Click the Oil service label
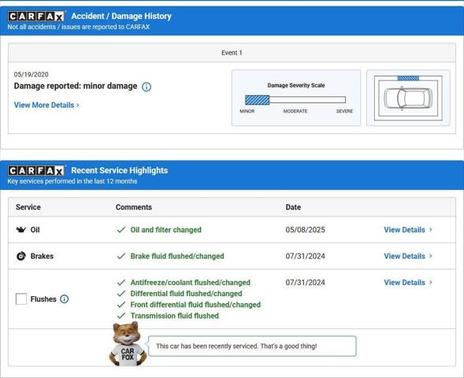Image resolution: width=464 pixels, height=378 pixels. [35, 230]
